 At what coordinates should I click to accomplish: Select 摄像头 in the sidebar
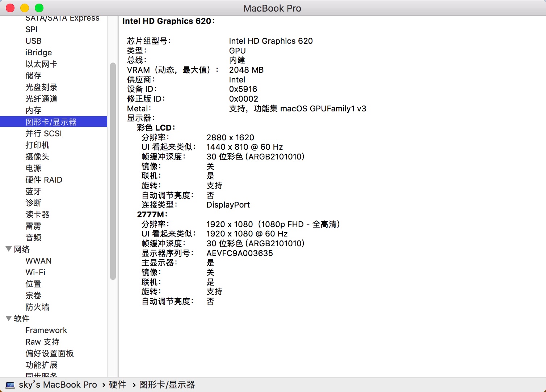[x=37, y=157]
